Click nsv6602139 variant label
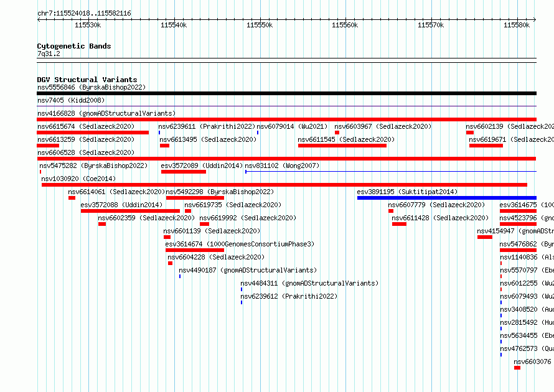This screenshot has width=554, height=392. click(509, 126)
